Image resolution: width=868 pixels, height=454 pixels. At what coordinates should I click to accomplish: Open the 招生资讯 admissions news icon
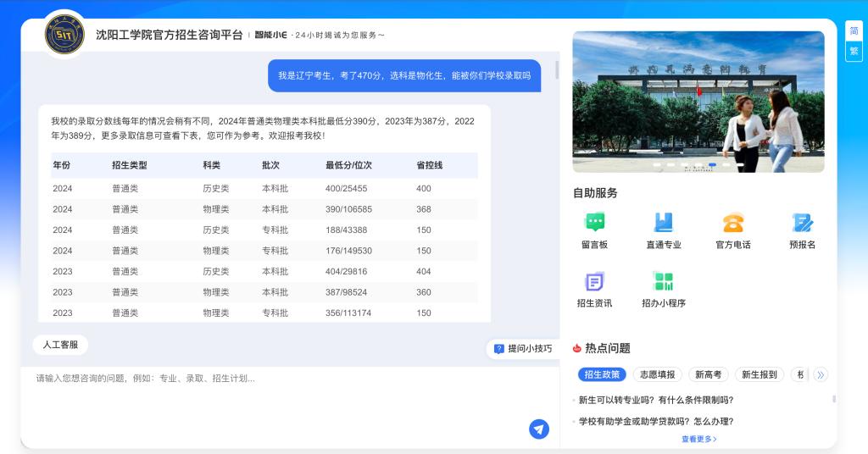[x=594, y=282]
